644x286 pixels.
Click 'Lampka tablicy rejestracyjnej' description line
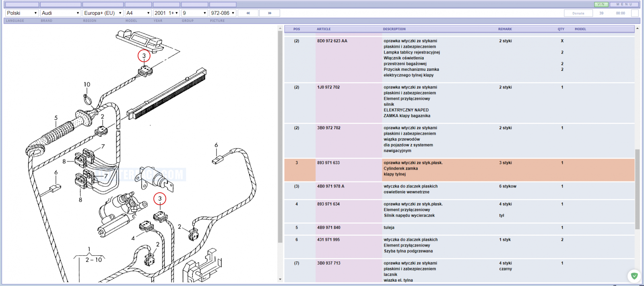(x=412, y=52)
